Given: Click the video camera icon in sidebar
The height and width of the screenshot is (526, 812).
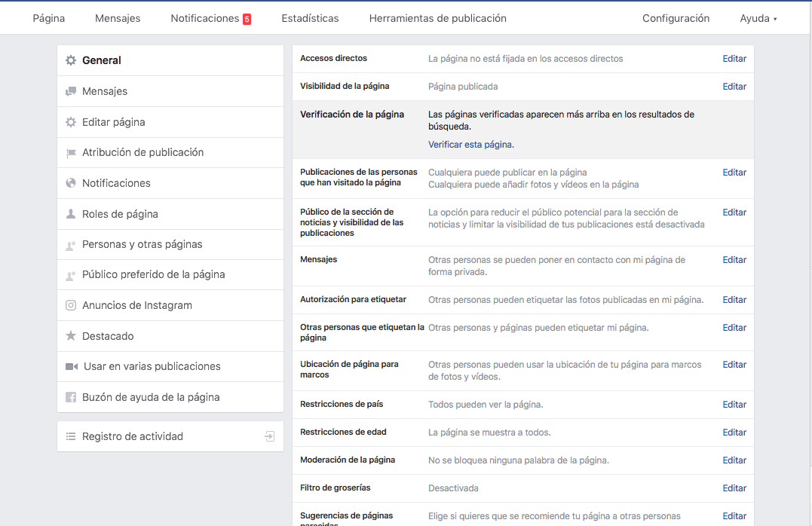Looking at the screenshot, I should (72, 366).
